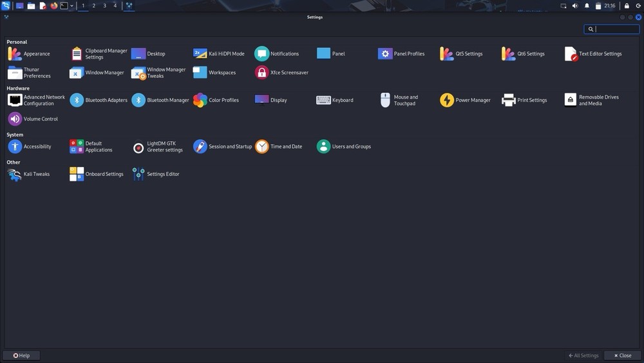This screenshot has height=363, width=644.
Task: Launch Kali HiDPI Mode
Action: pyautogui.click(x=218, y=54)
